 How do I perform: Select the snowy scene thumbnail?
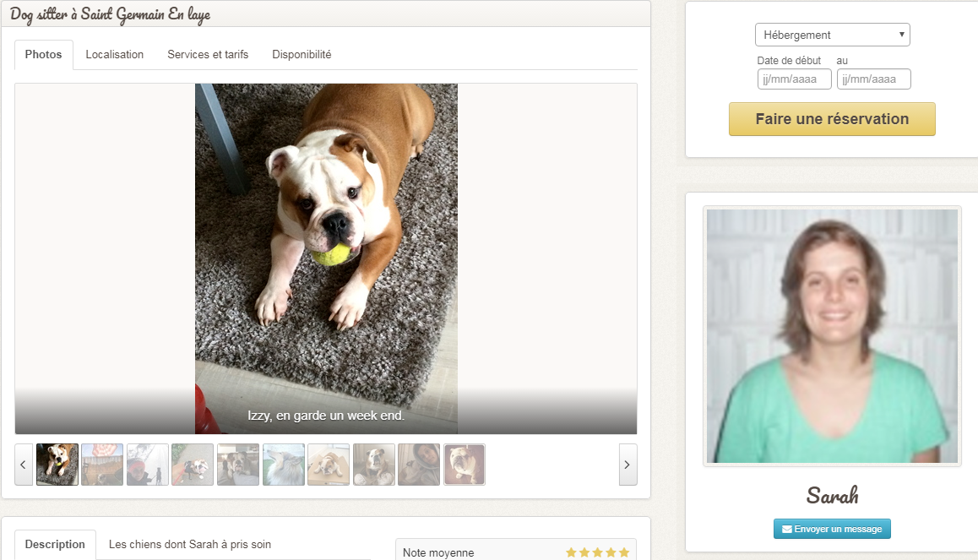[x=147, y=465]
